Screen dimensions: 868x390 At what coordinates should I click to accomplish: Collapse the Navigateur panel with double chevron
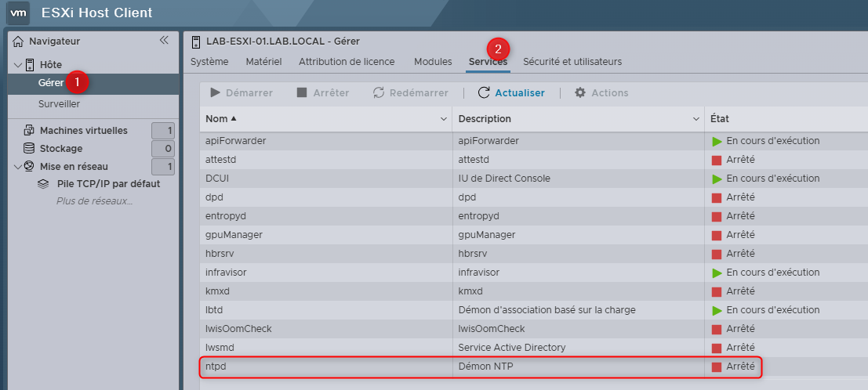(163, 41)
